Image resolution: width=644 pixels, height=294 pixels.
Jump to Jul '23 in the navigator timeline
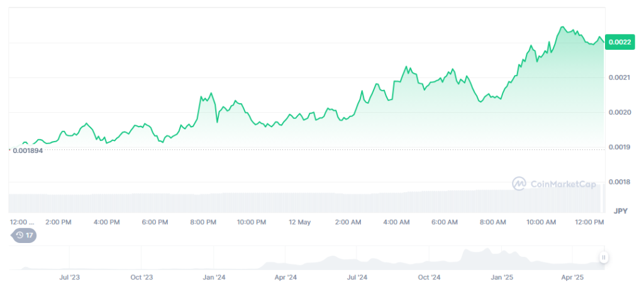tap(69, 277)
